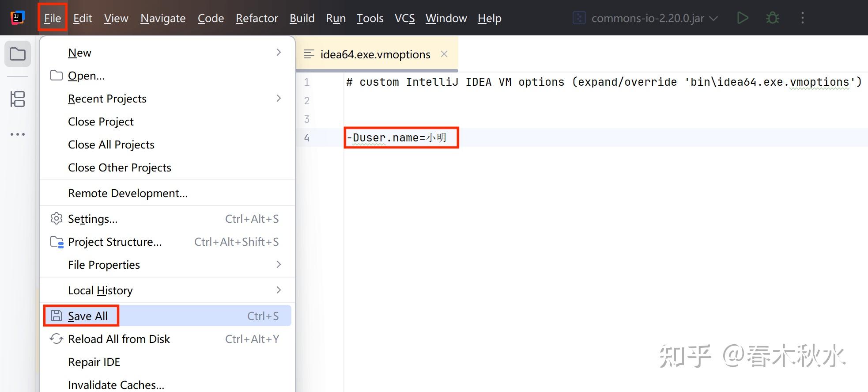Open the commons-io-2.20.0.jar run configuration dropdown
This screenshot has height=392, width=868.
(645, 18)
